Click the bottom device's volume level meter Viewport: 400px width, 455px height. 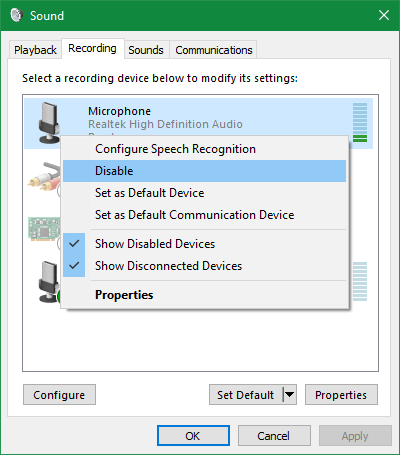tap(360, 281)
